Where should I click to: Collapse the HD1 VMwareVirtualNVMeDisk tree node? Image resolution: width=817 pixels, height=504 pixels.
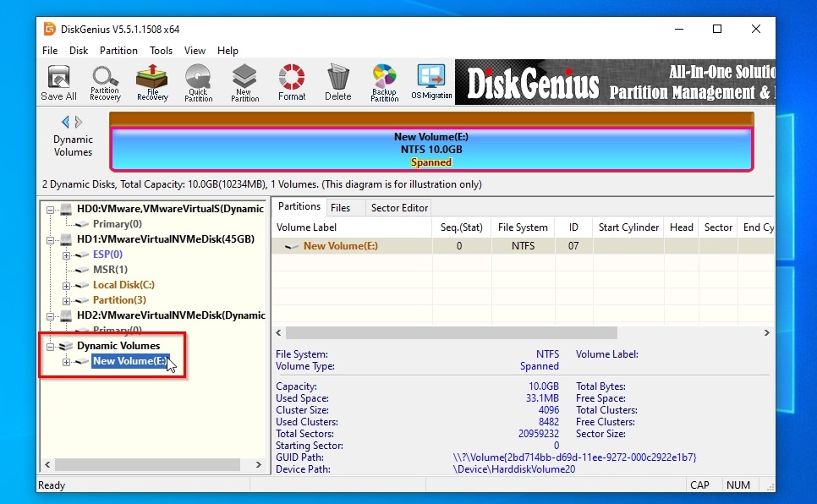coord(51,239)
